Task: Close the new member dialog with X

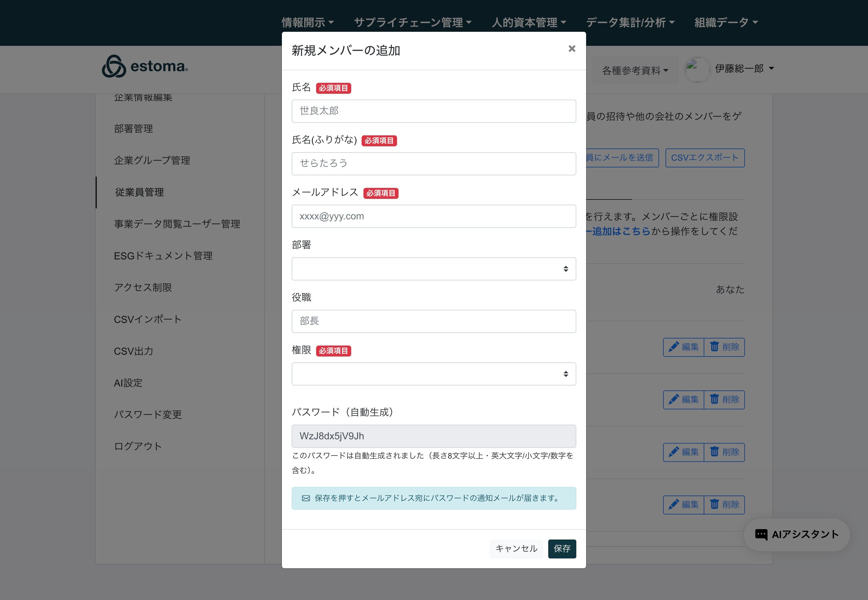Action: click(571, 49)
